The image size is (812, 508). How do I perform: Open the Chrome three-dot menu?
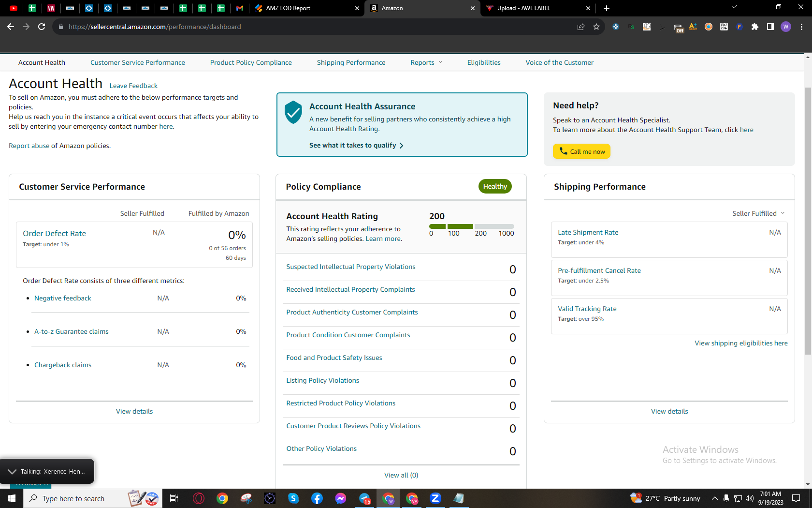click(x=801, y=27)
